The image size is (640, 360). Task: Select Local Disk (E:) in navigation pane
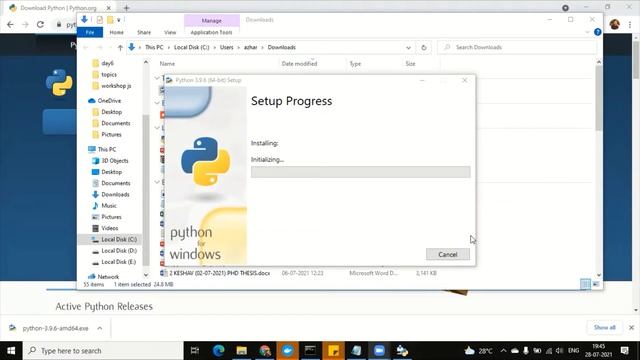pyautogui.click(x=118, y=262)
